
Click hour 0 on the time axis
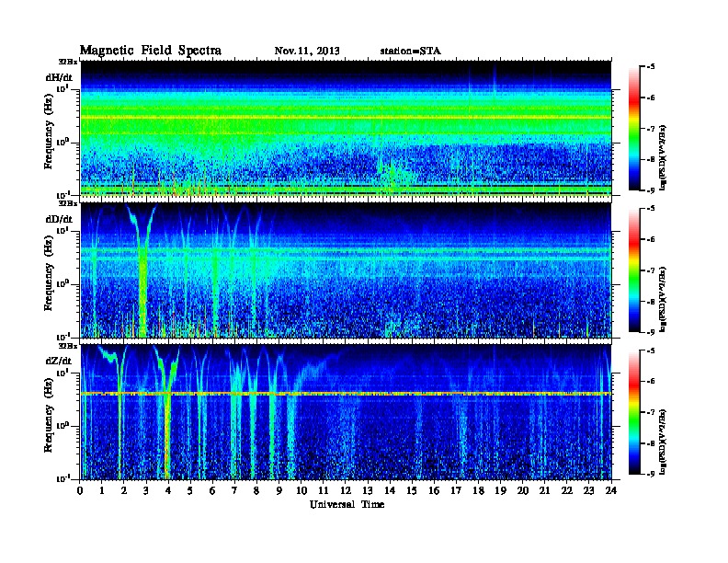pos(80,490)
